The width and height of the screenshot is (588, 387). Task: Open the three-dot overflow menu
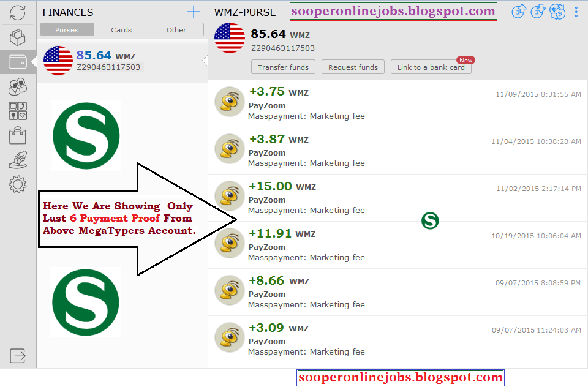coord(576,12)
